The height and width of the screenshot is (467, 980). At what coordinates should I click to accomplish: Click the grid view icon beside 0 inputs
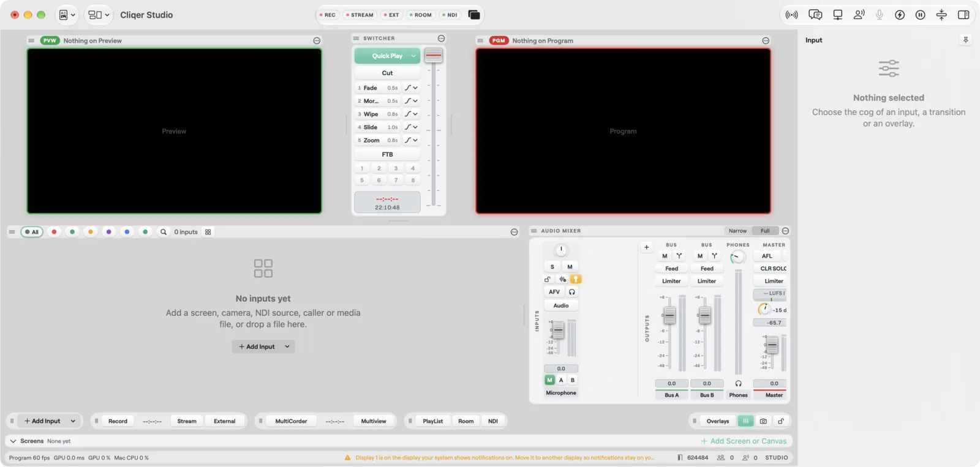[x=208, y=232]
